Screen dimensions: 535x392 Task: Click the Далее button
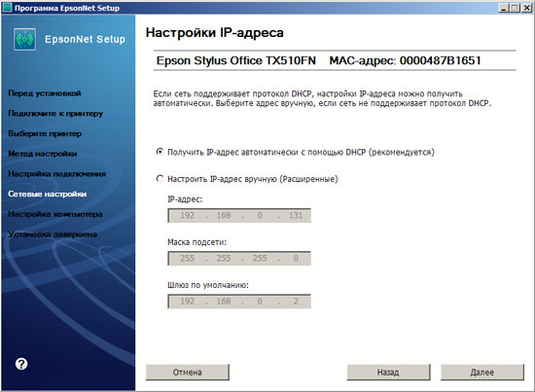tap(482, 372)
